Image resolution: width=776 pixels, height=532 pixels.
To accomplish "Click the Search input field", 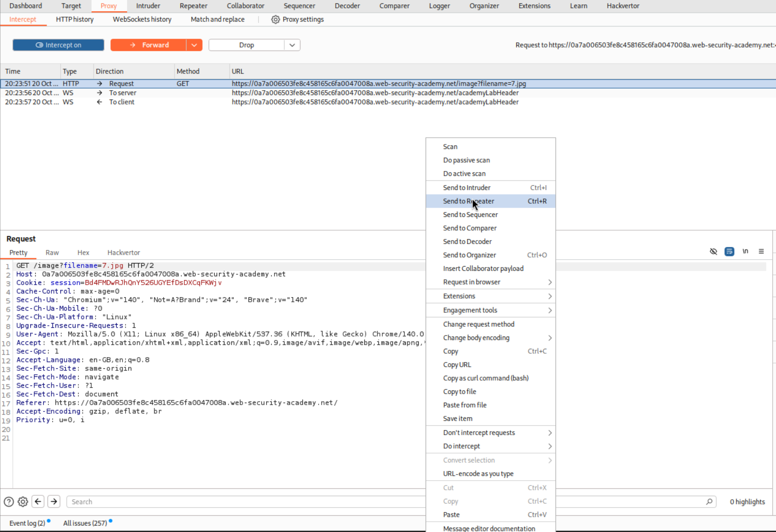I will tap(245, 502).
